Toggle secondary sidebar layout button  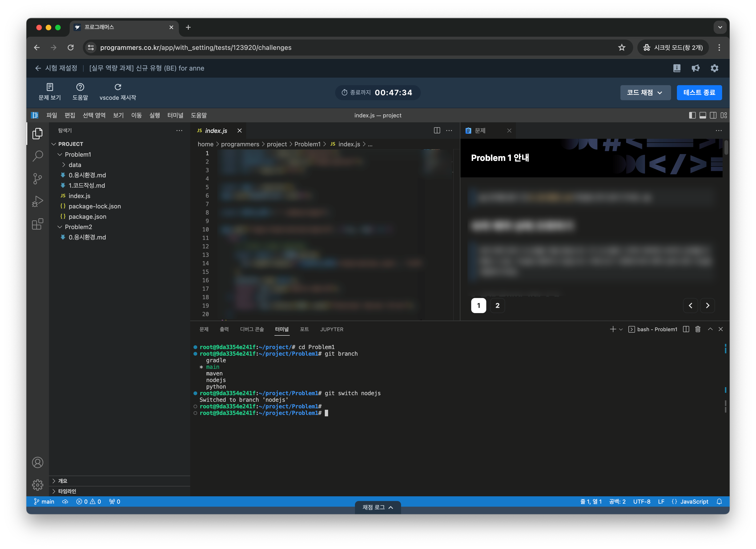(x=713, y=115)
